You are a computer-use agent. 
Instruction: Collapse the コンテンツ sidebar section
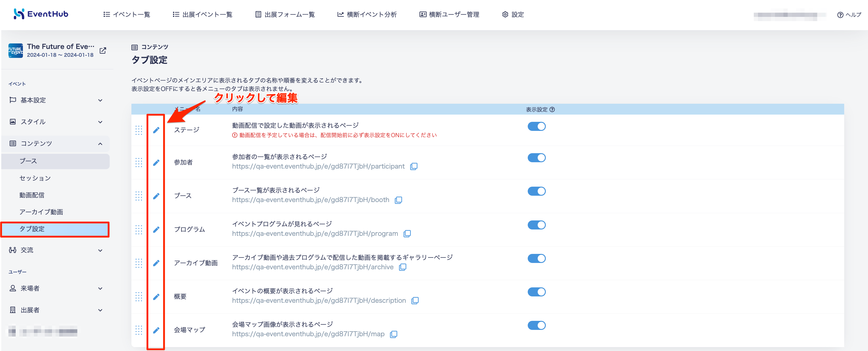pos(55,143)
